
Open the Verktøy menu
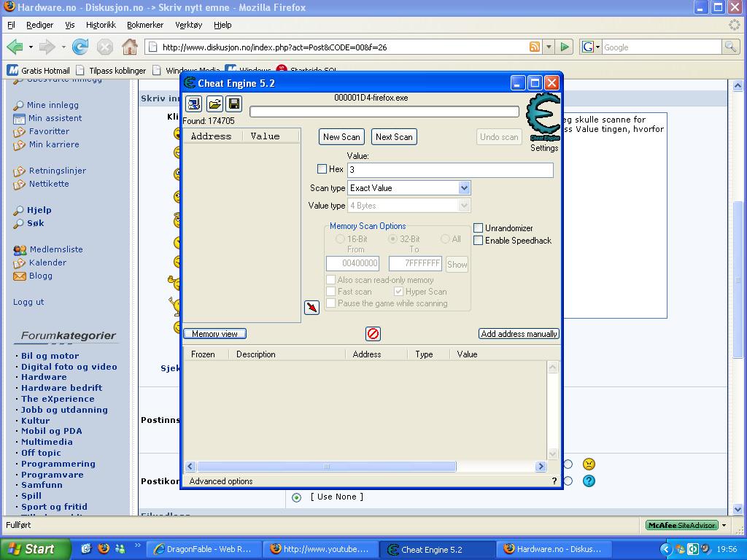[189, 25]
